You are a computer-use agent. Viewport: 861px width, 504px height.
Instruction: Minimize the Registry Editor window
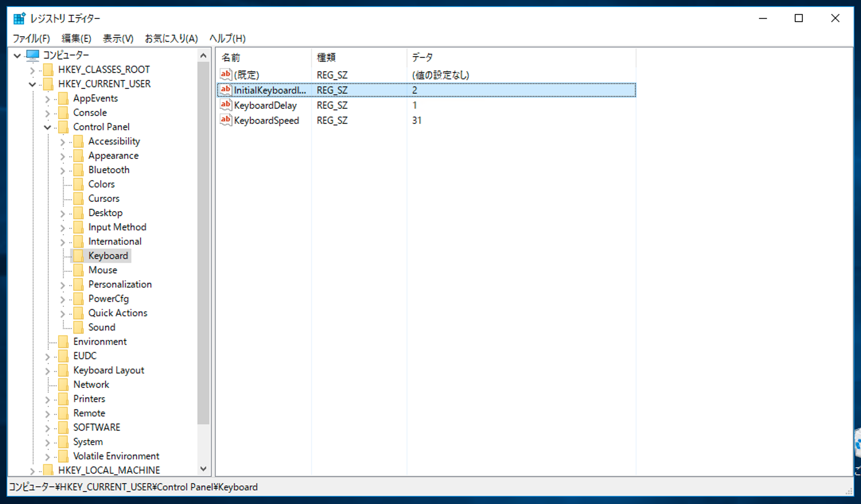(x=763, y=18)
